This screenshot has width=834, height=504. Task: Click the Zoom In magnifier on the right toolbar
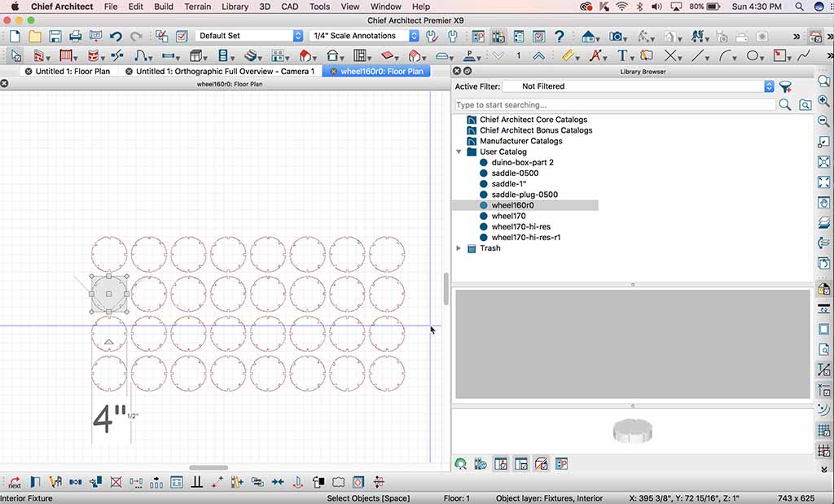(824, 101)
